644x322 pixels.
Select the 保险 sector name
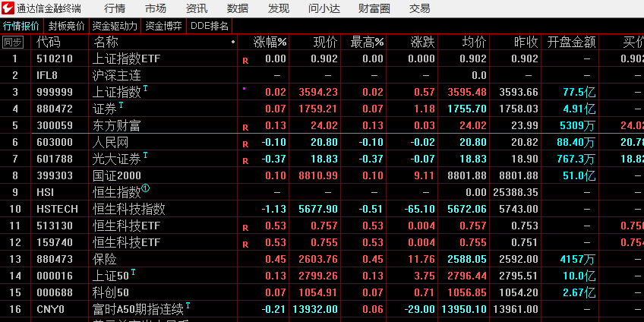coord(105,259)
